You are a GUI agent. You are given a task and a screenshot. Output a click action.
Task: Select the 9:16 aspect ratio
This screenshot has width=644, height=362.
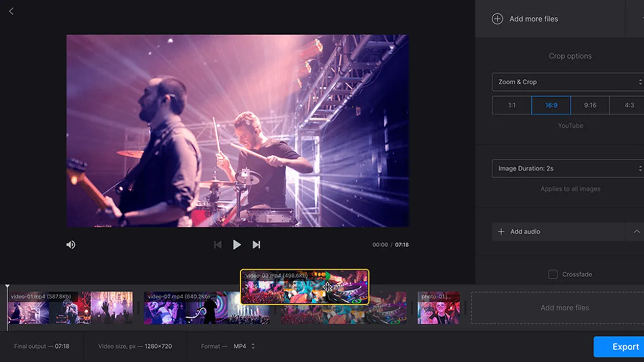(590, 105)
